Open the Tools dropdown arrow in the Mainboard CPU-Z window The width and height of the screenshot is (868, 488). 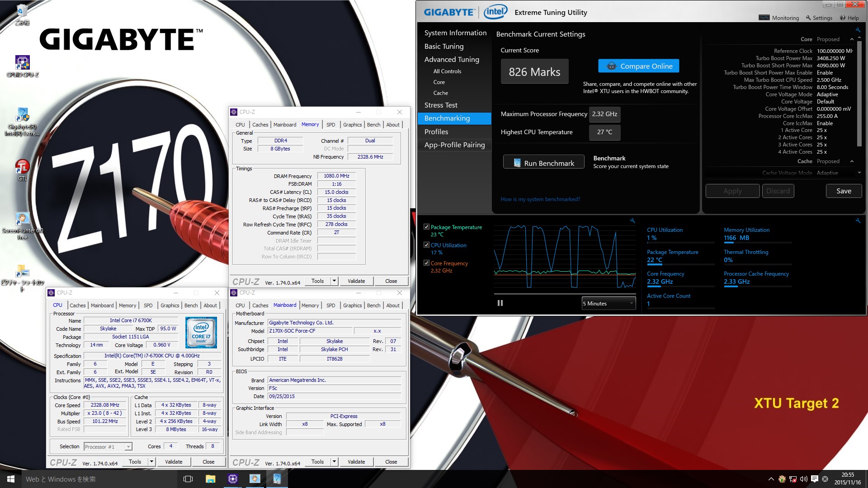334,462
